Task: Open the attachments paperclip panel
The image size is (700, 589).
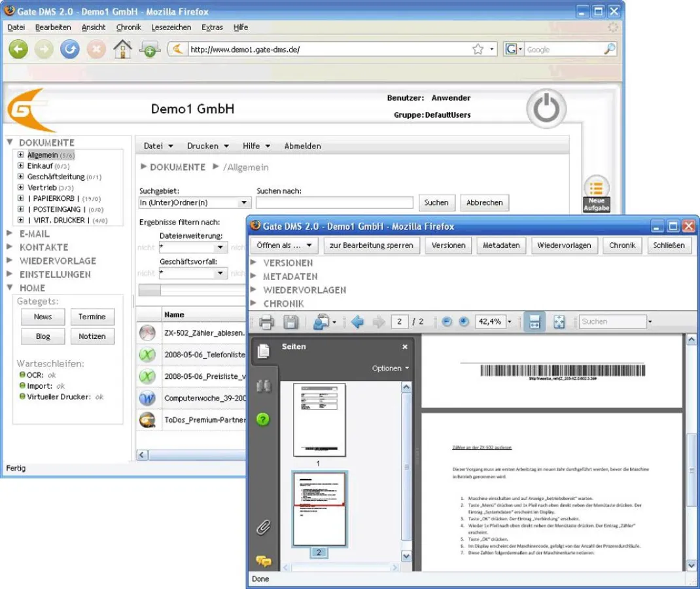Action: pyautogui.click(x=263, y=528)
